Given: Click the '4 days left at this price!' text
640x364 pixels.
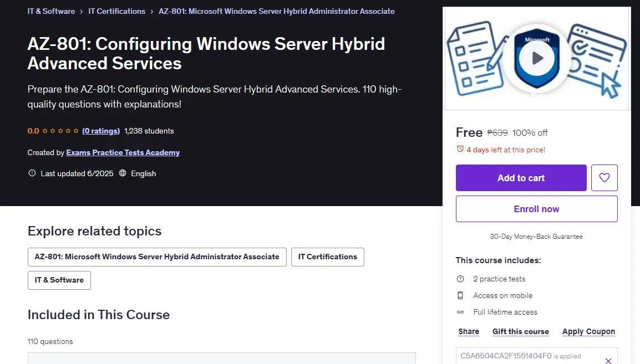Looking at the screenshot, I should 506,150.
